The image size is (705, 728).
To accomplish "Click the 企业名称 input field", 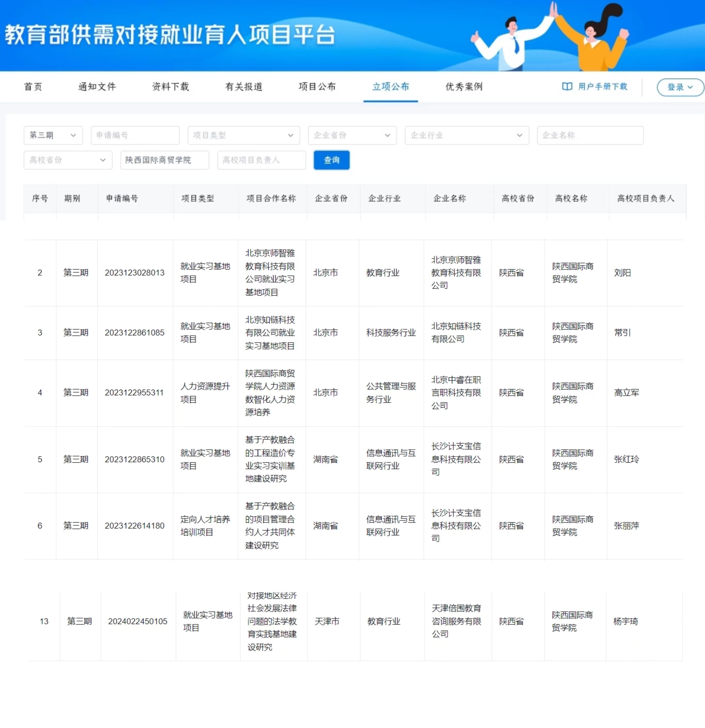I will [x=590, y=135].
